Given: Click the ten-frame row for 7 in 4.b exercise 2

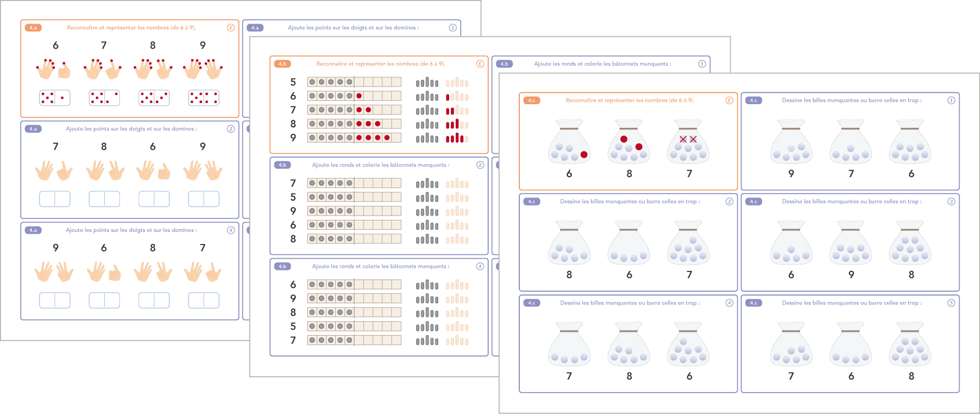Looking at the screenshot, I should (354, 183).
